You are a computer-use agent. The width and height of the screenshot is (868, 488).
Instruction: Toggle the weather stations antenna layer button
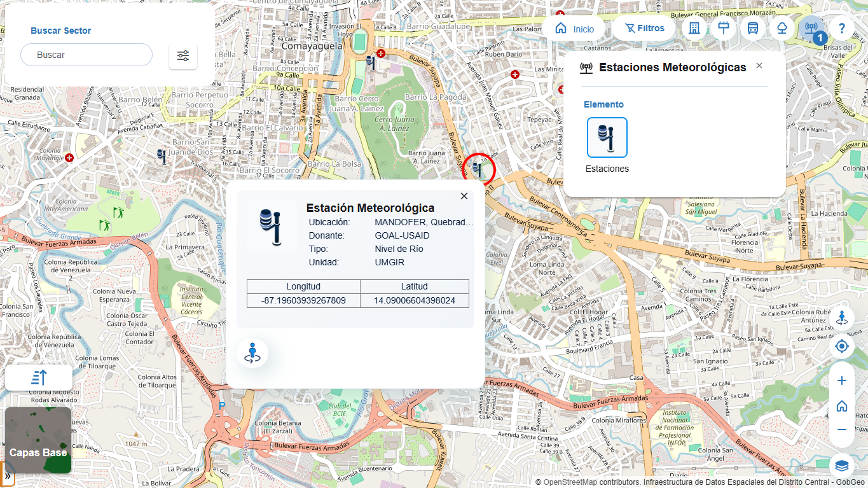point(811,28)
